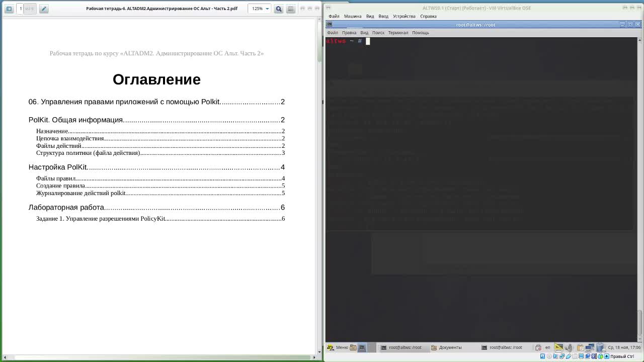Open 'Задание 1. Управление разрешениями PolicyKit' entry
Image resolution: width=644 pixels, height=362 pixels.
(x=160, y=219)
